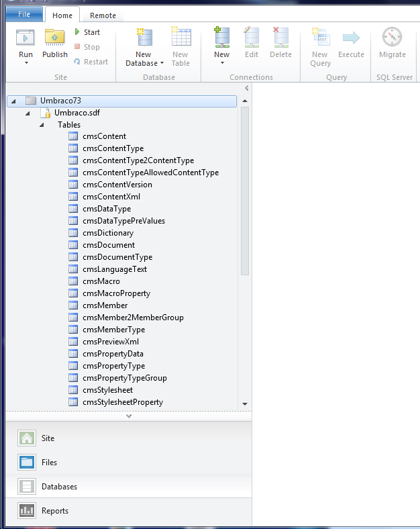Screen dimensions: 420x529
Task: Click the New Database icon
Action: [144, 37]
